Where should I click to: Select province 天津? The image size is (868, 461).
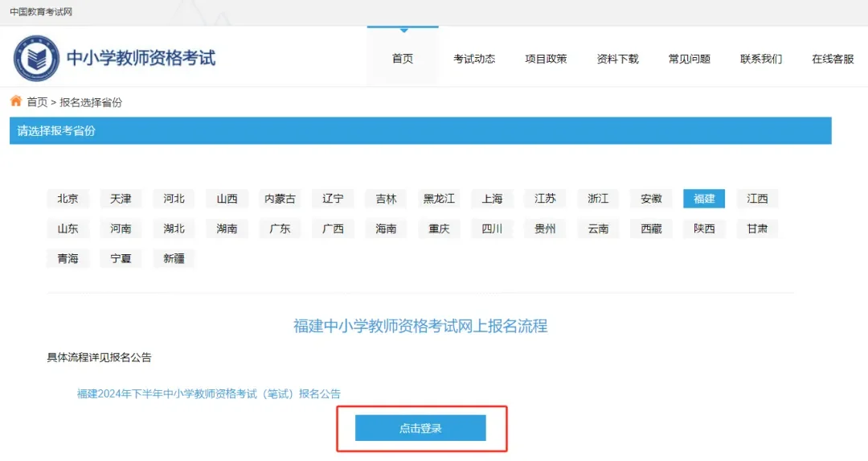tap(121, 199)
